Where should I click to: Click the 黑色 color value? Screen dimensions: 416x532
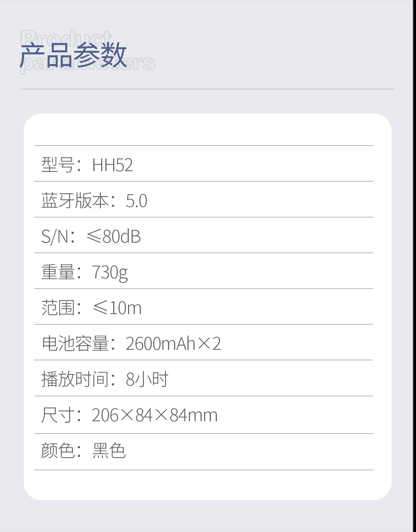click(x=109, y=451)
